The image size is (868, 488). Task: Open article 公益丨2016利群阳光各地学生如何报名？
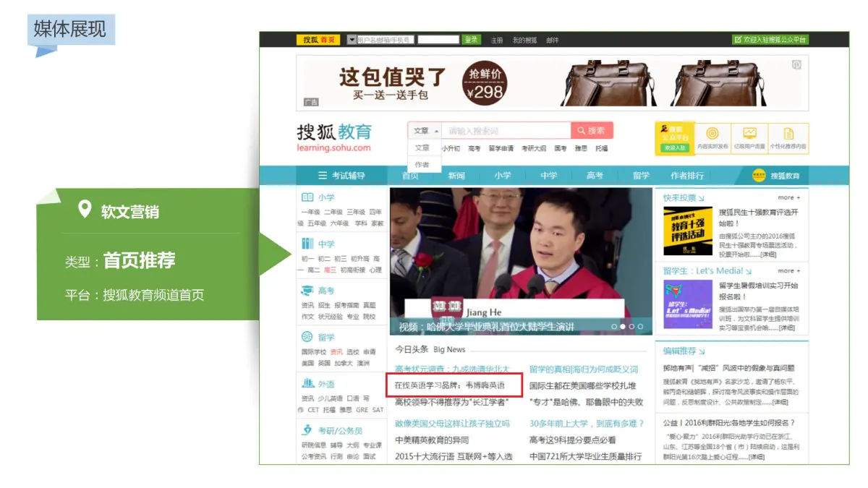coord(729,423)
